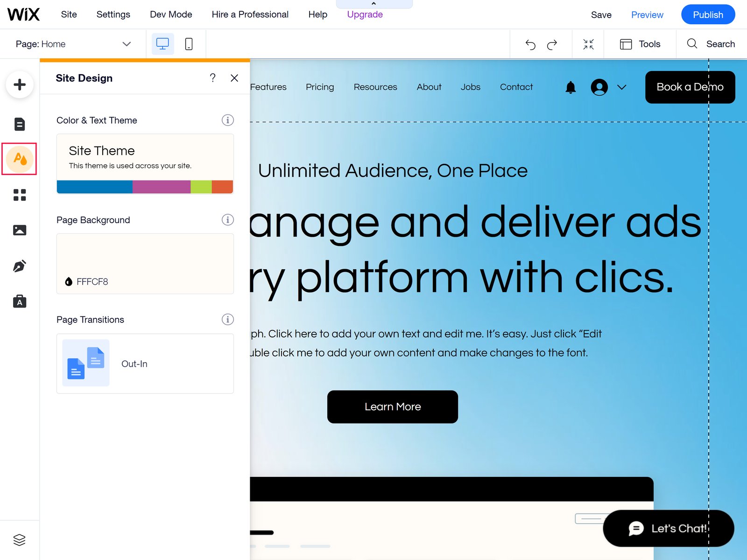Select the Out-In page transition
This screenshot has width=747, height=560.
pyautogui.click(x=145, y=364)
